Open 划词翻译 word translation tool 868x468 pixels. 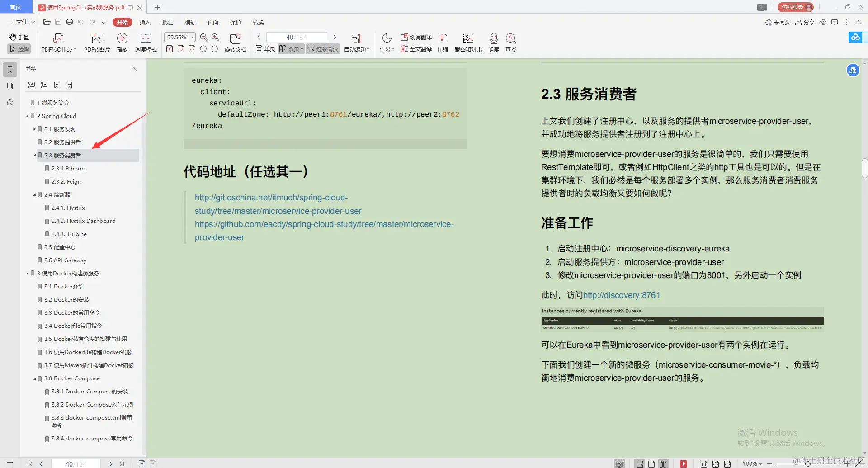coord(416,37)
